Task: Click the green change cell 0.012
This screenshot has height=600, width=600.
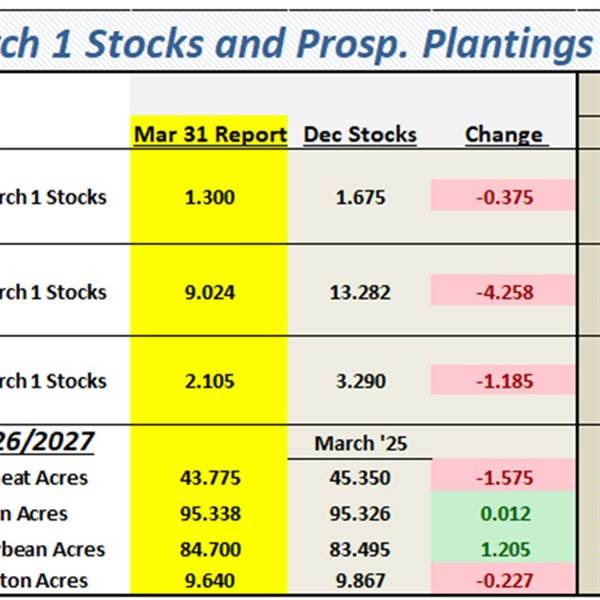Action: (504, 514)
